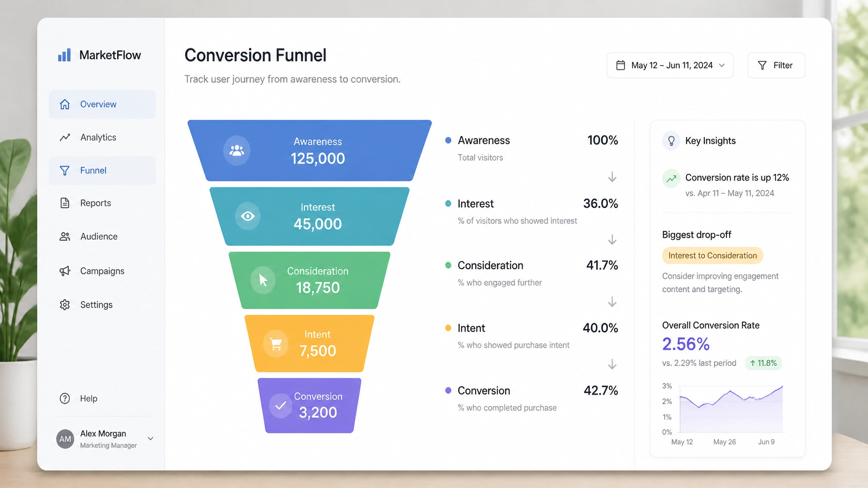Open the Audience section label
This screenshot has height=488, width=868.
(x=99, y=236)
